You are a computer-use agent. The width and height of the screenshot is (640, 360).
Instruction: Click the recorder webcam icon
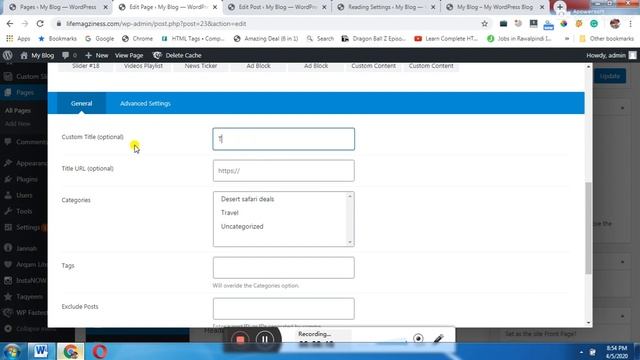(418, 338)
